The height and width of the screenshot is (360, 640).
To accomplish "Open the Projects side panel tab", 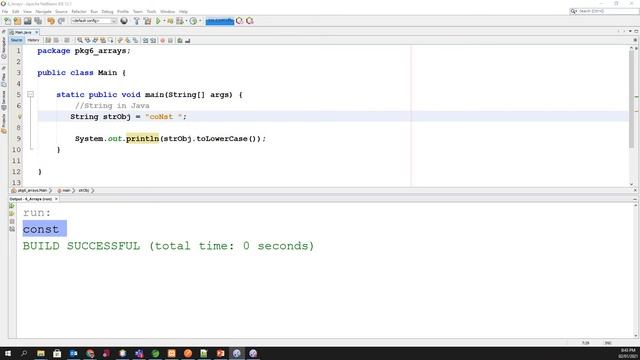I will pyautogui.click(x=4, y=123).
